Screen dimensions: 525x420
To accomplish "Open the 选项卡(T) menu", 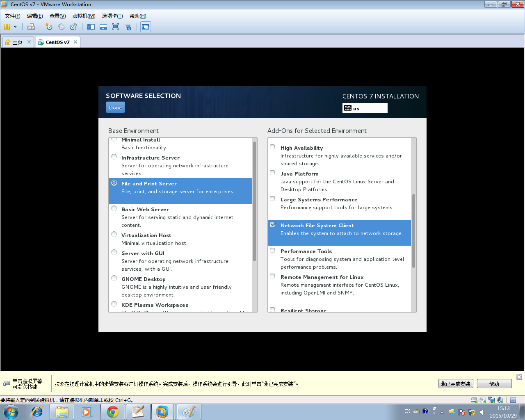I will tap(112, 16).
